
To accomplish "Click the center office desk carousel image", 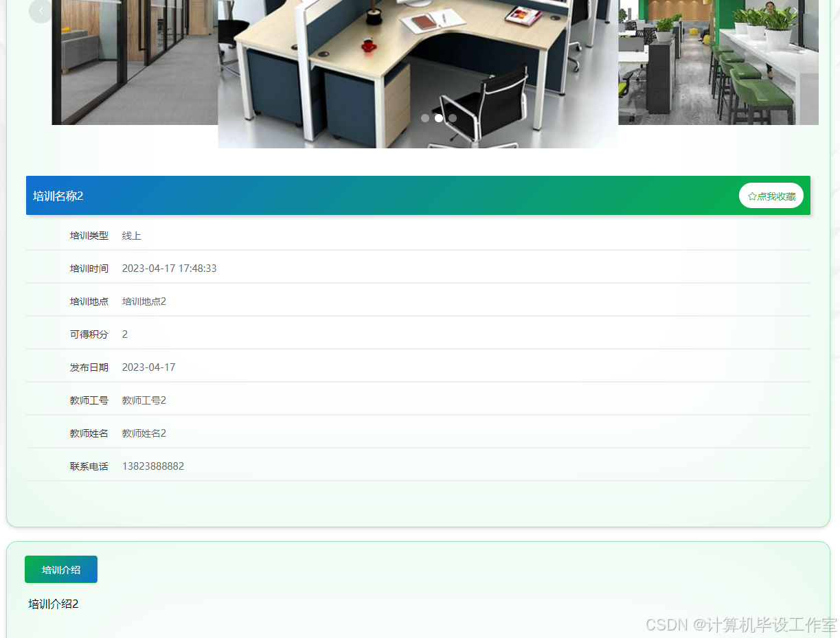I will pyautogui.click(x=418, y=73).
